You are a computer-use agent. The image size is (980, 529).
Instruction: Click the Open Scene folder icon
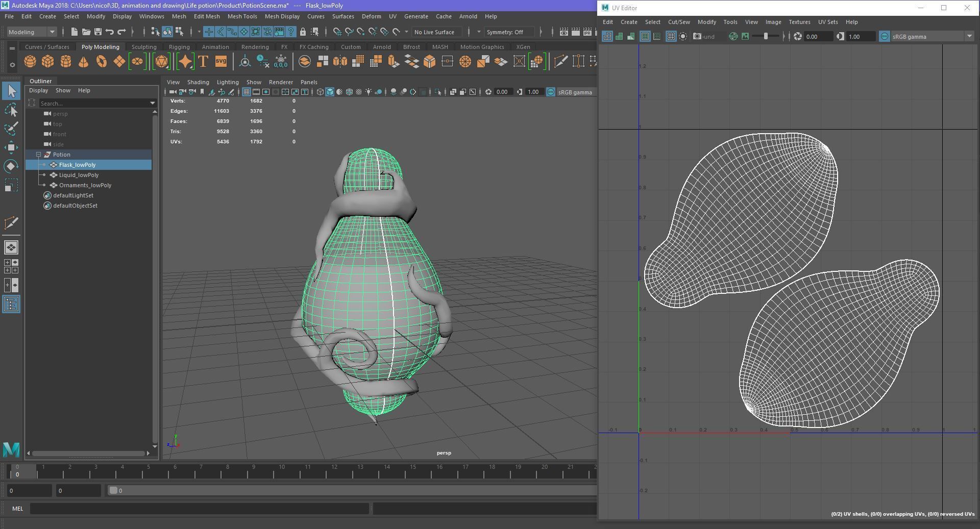pyautogui.click(x=86, y=32)
